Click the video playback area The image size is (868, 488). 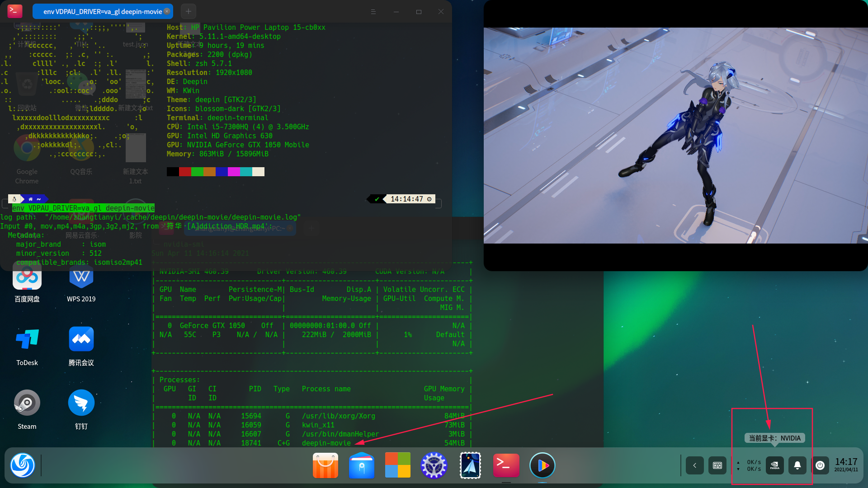[675, 136]
